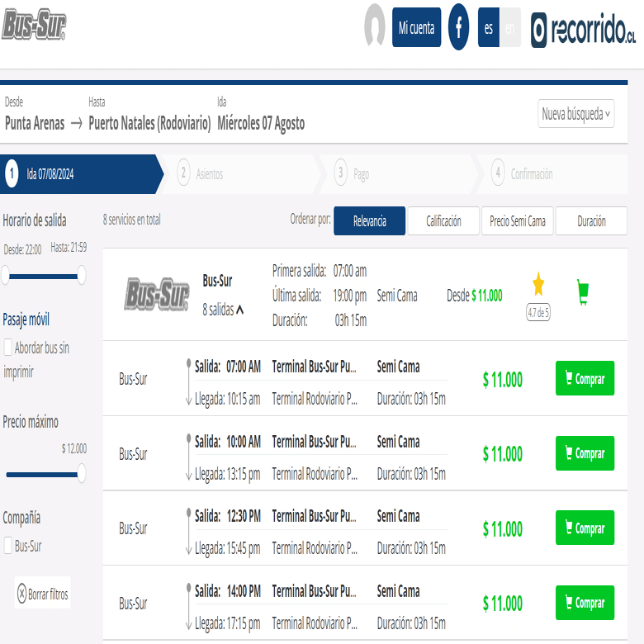This screenshot has height=644, width=644.
Task: Click the Llegada: 10:15 am text
Action: pos(228,399)
